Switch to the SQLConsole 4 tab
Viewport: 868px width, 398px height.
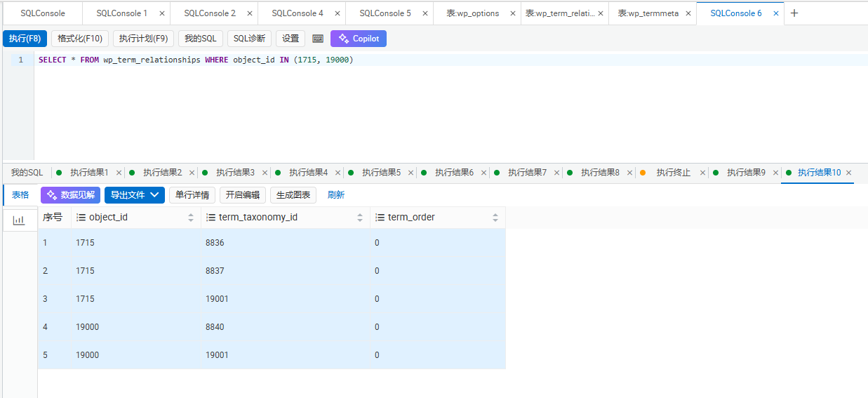[x=298, y=13]
